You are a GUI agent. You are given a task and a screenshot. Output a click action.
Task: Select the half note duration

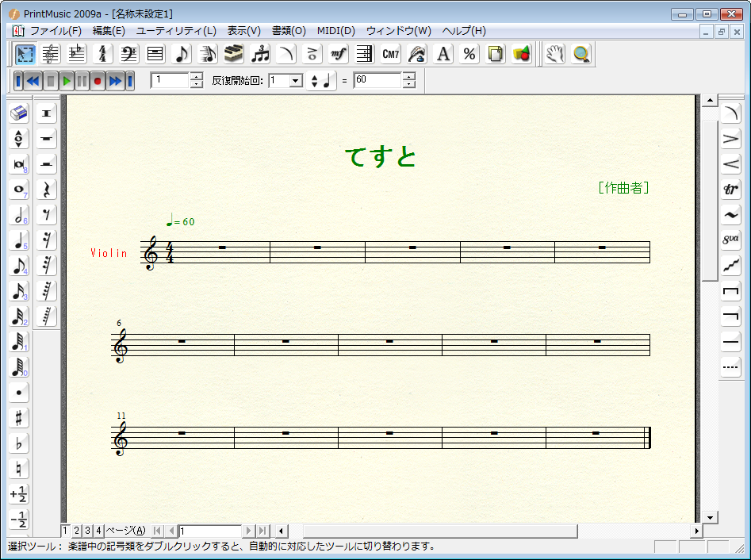tap(19, 215)
